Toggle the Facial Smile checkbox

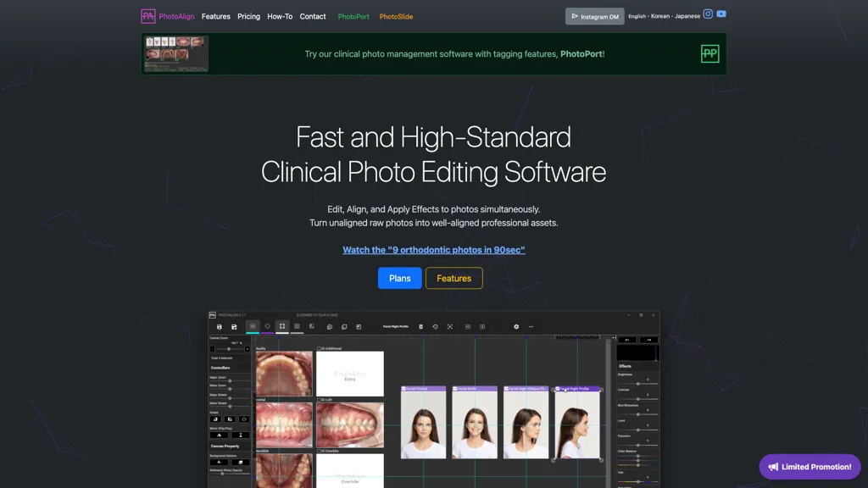455,389
